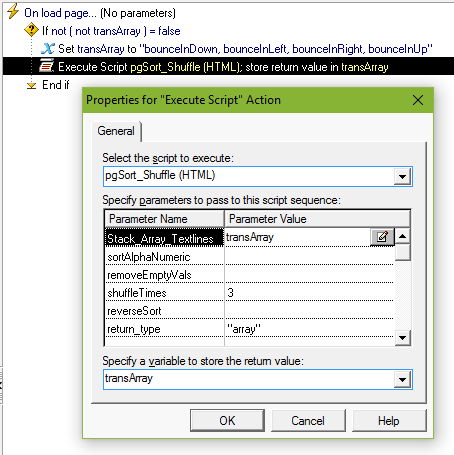Select the return_type parameter row
The image size is (454, 455).
click(x=249, y=329)
